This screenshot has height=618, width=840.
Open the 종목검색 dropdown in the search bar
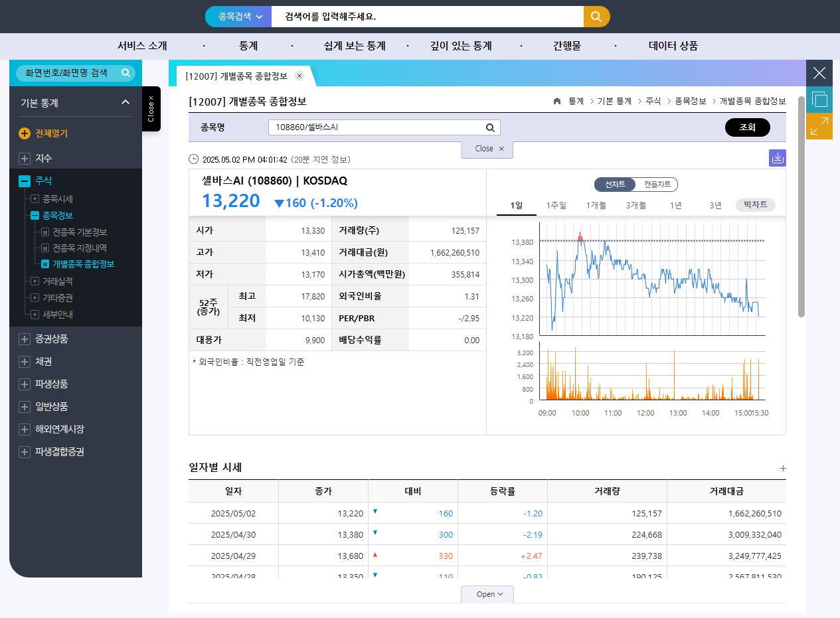pyautogui.click(x=238, y=16)
